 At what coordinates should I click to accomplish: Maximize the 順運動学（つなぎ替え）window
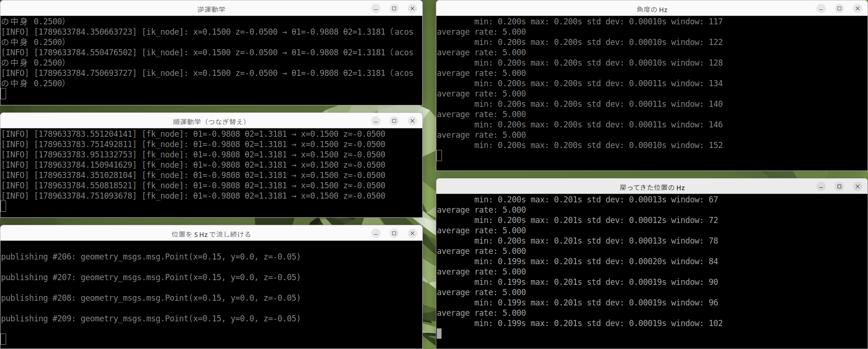pos(394,121)
